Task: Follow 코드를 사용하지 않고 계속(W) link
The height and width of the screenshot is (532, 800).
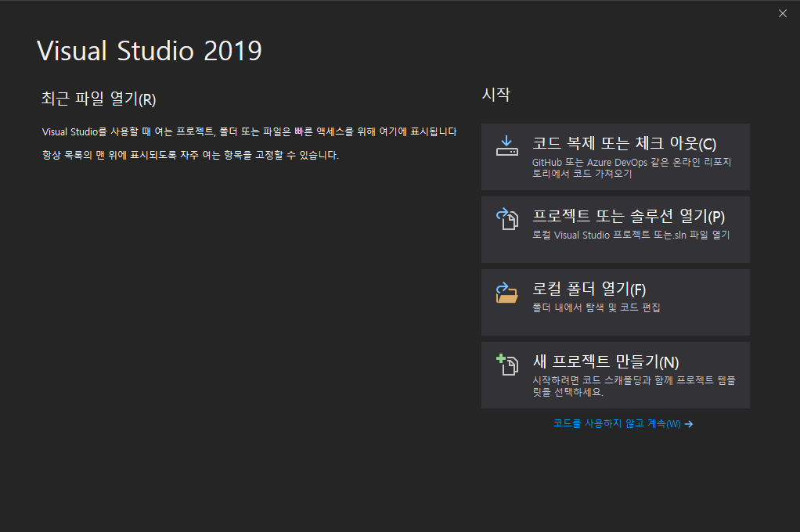Action: (x=623, y=424)
